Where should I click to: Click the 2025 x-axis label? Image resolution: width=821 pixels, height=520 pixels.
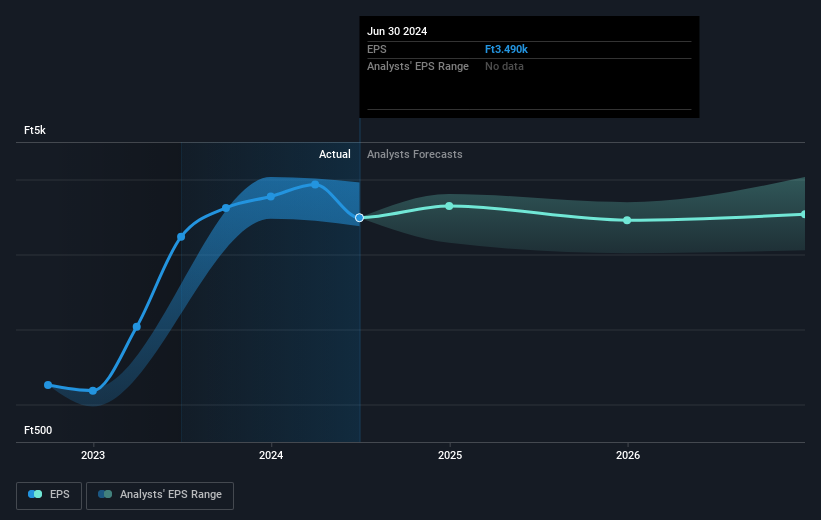[x=450, y=455]
